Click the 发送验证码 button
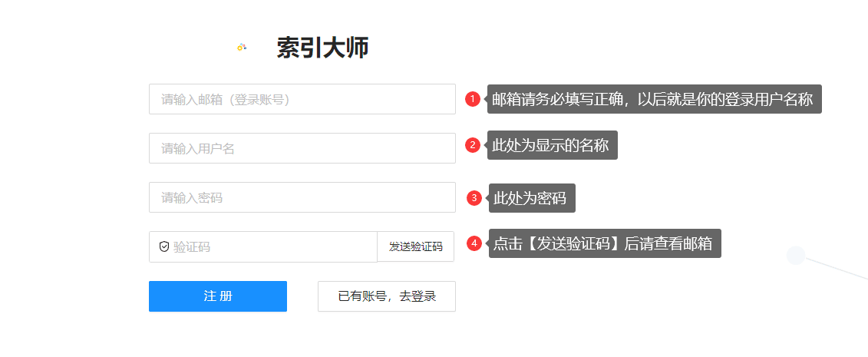Viewport: 868px width, 357px height. point(416,246)
